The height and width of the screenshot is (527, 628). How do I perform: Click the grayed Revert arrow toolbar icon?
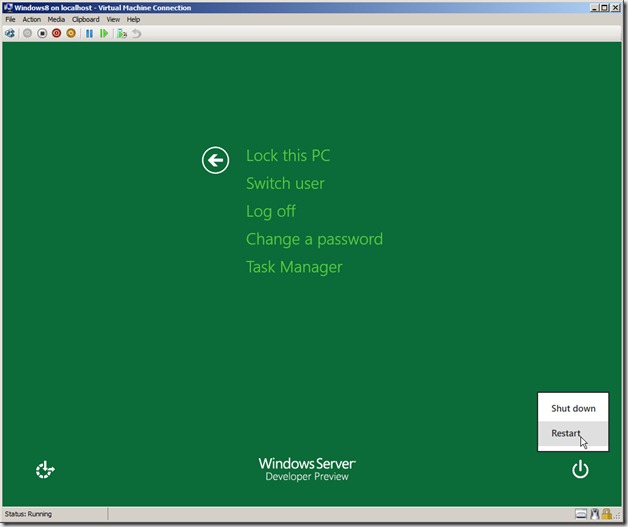point(137,34)
